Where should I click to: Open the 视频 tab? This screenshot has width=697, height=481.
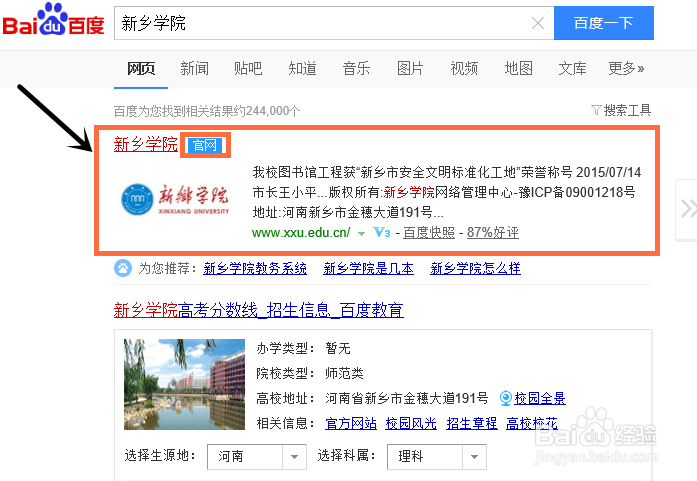click(464, 68)
